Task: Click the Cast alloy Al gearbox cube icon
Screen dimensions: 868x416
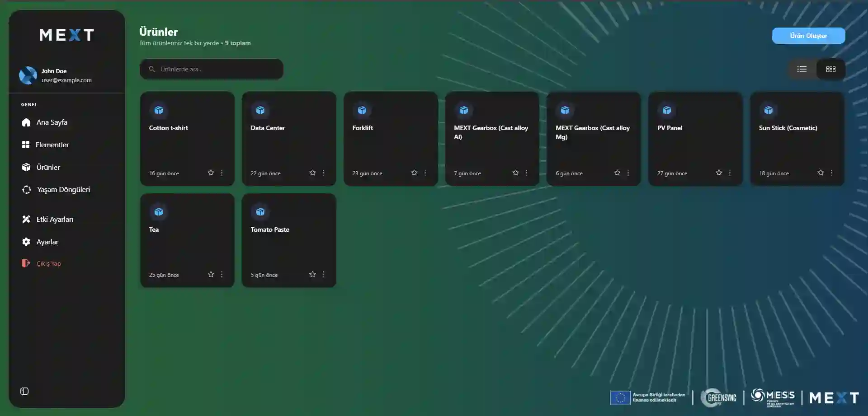Action: tap(464, 110)
